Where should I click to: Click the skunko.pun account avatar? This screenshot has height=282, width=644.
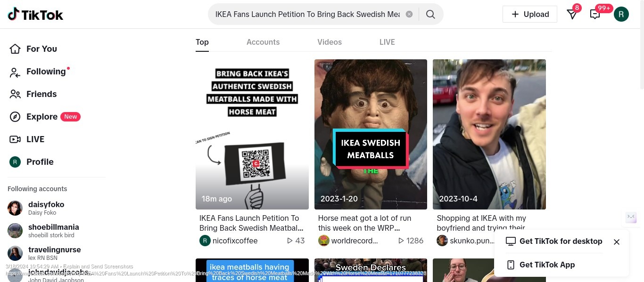[442, 241]
